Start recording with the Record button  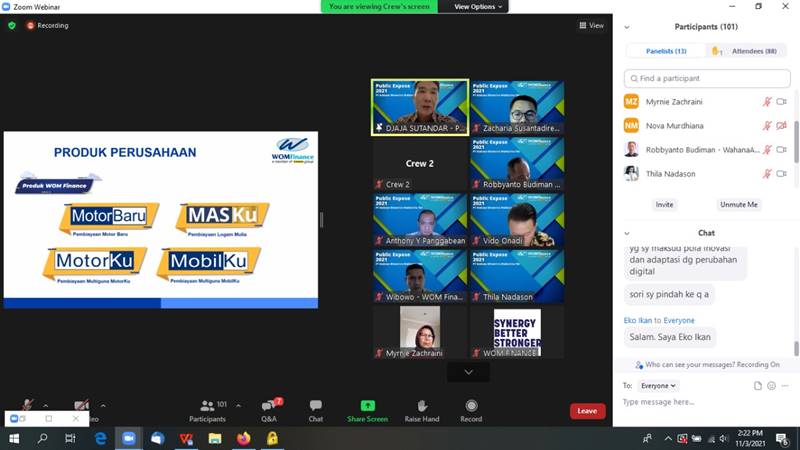pyautogui.click(x=471, y=408)
